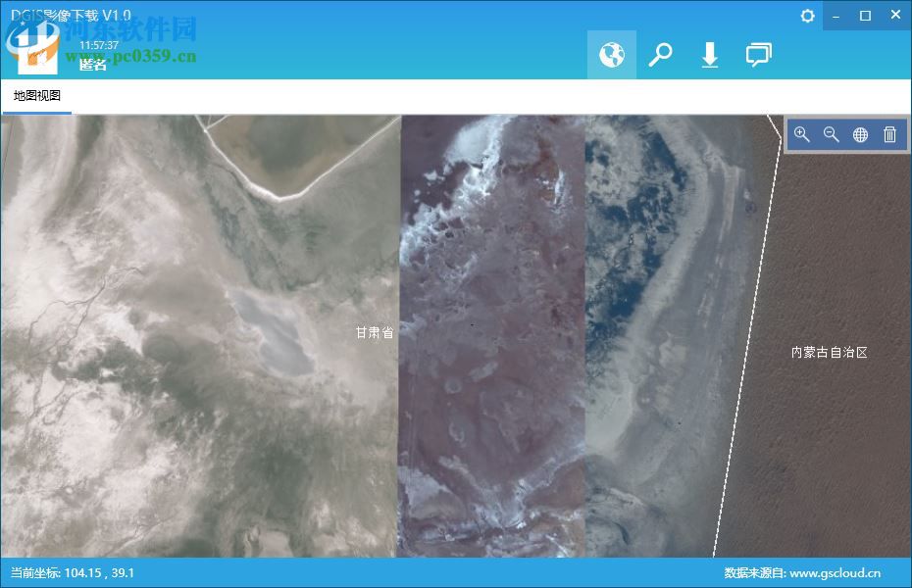Click the zoom out map tool

point(832,135)
